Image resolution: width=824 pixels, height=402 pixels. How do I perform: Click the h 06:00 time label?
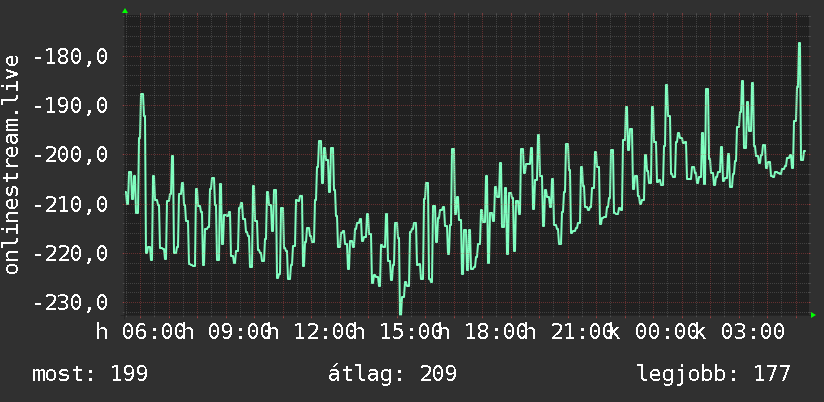pos(139,333)
